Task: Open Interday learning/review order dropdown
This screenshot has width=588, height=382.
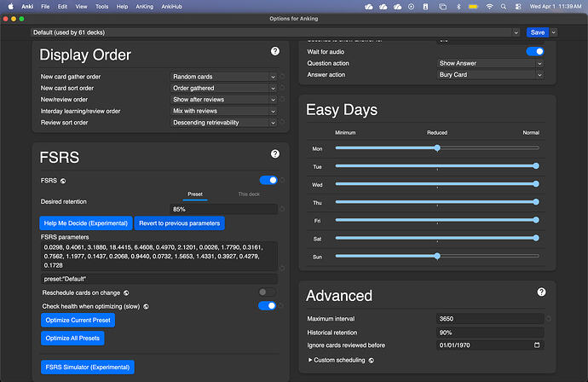Action: (x=223, y=111)
